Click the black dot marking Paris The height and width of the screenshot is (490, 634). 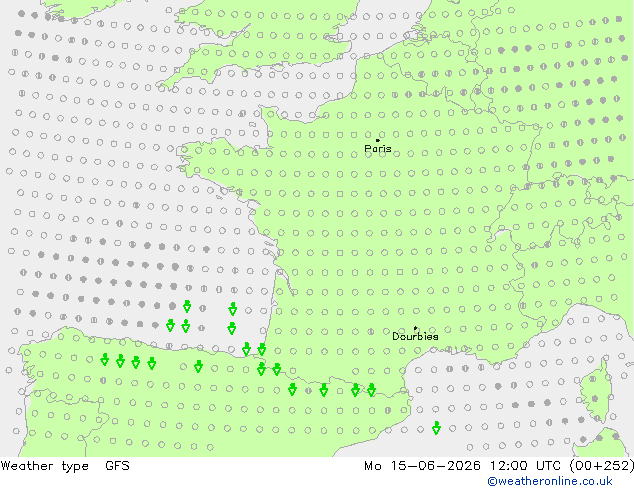point(378,140)
